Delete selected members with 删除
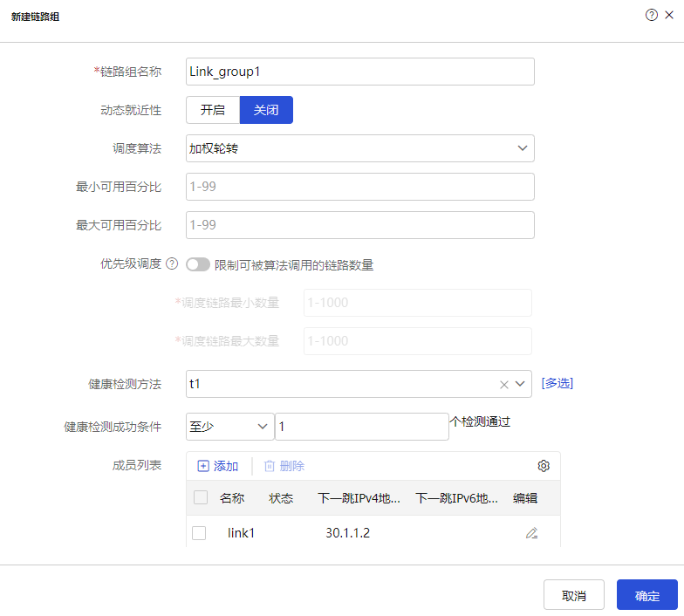Viewport: 684px width, 616px height. [284, 466]
